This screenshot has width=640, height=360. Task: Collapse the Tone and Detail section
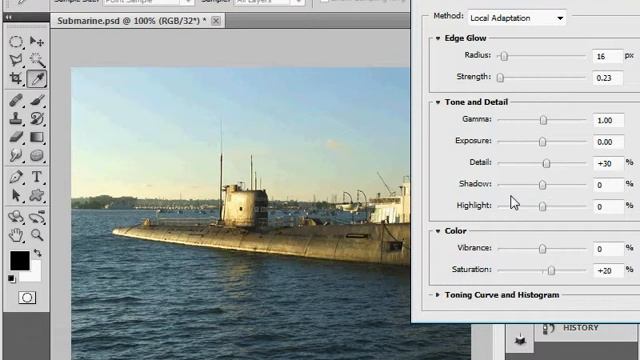438,102
